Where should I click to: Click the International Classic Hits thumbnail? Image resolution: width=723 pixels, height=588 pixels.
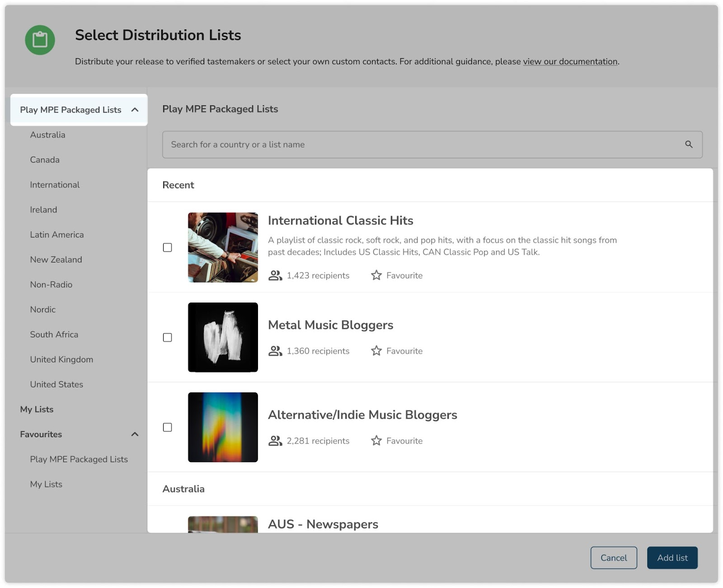click(x=223, y=247)
